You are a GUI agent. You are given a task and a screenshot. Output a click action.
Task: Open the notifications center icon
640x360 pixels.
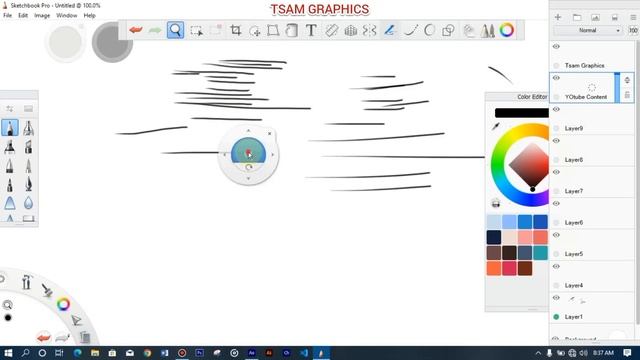[627, 353]
